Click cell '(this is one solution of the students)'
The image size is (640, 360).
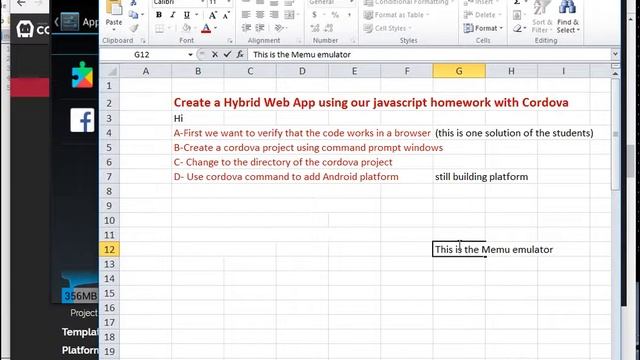coord(514,133)
